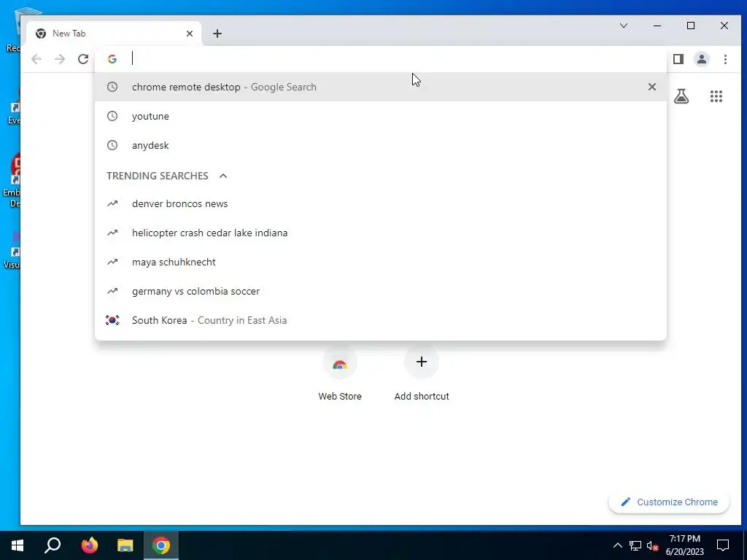Click the muted volume tray icon

653,545
